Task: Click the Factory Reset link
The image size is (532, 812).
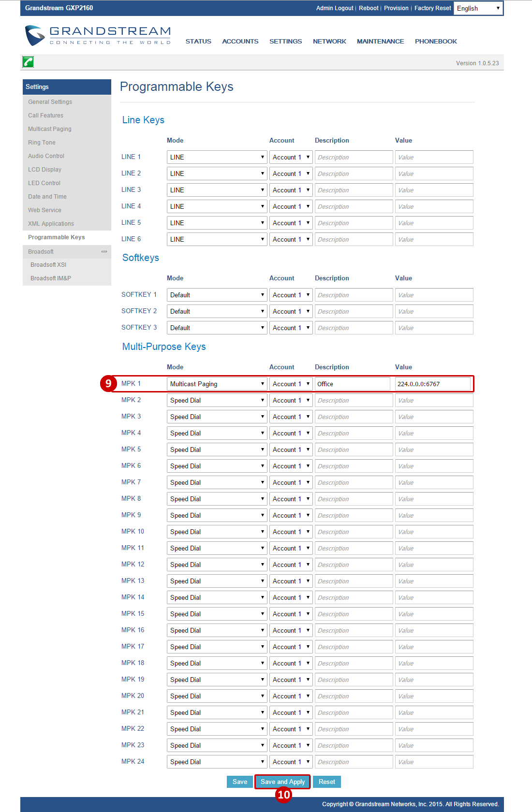Action: pos(433,8)
